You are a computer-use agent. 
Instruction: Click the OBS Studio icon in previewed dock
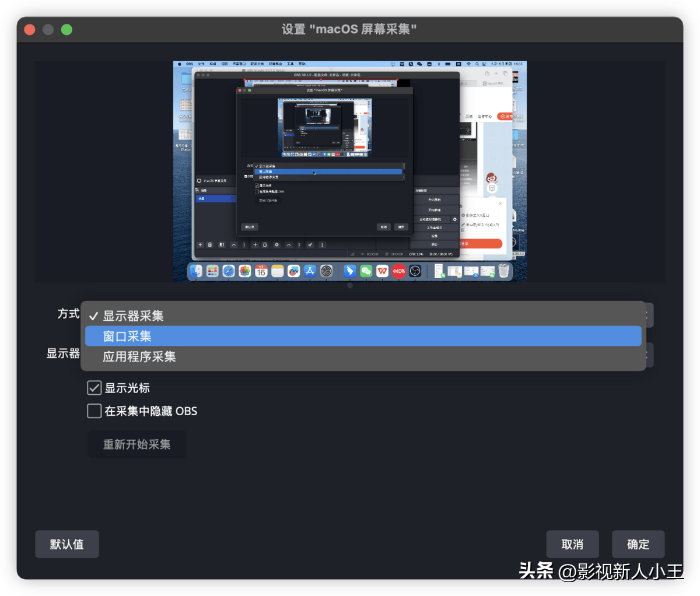coord(415,271)
